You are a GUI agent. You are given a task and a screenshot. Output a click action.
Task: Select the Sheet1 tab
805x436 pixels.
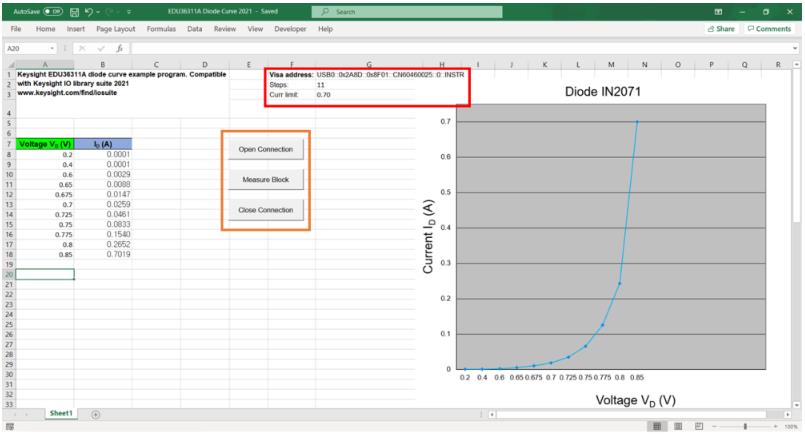tap(62, 413)
